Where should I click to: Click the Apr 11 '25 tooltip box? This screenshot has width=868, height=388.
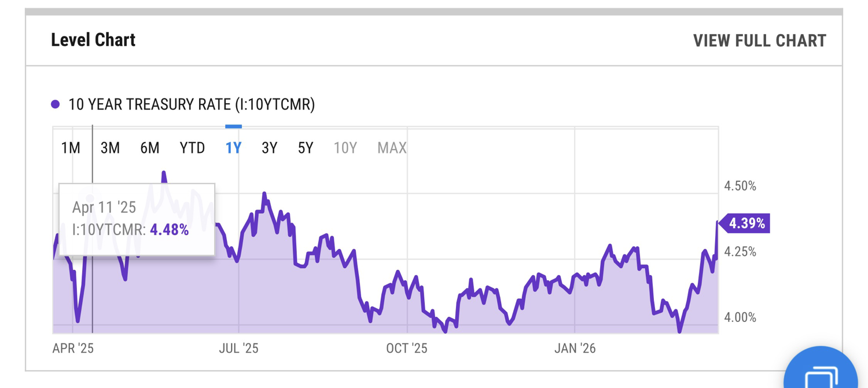click(x=137, y=219)
